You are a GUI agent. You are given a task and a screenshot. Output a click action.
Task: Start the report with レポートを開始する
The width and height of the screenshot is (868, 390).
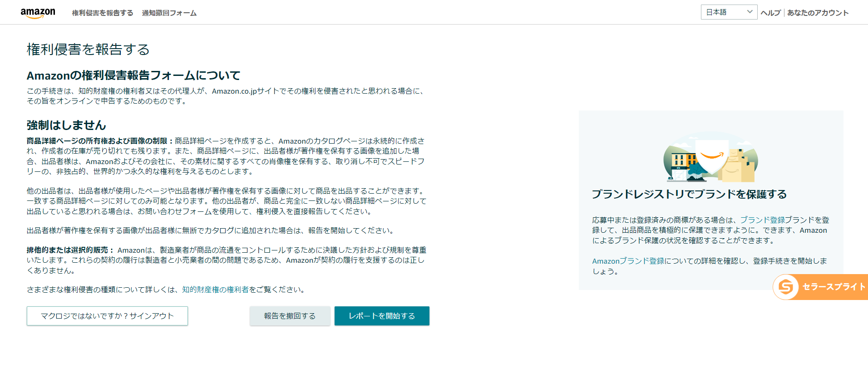point(382,316)
